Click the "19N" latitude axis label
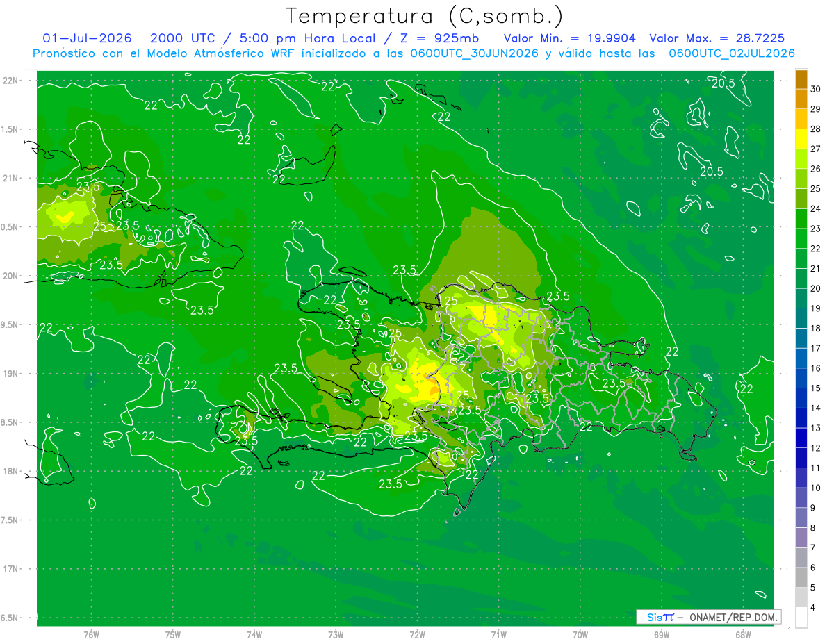 (x=10, y=374)
